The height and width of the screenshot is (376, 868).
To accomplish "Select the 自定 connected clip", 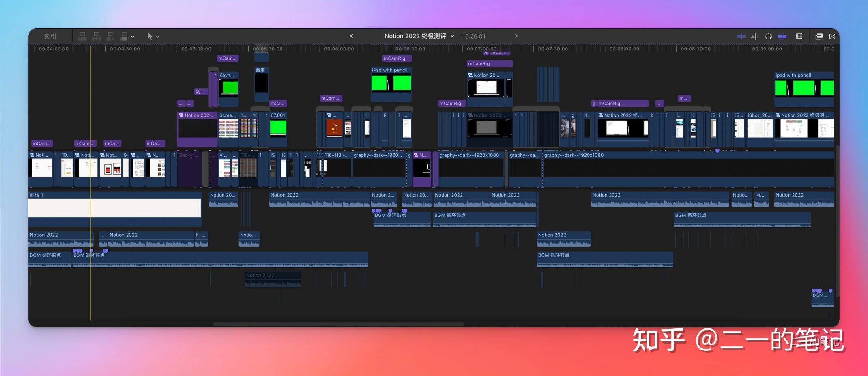I will coord(261,83).
